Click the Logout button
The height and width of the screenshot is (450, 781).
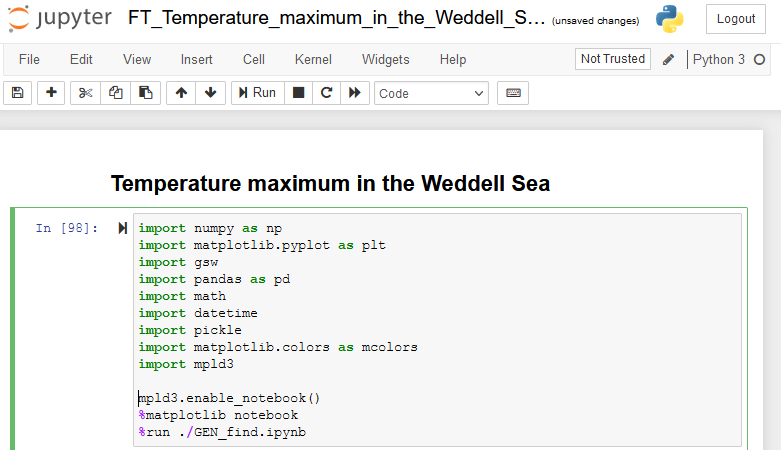pyautogui.click(x=736, y=19)
